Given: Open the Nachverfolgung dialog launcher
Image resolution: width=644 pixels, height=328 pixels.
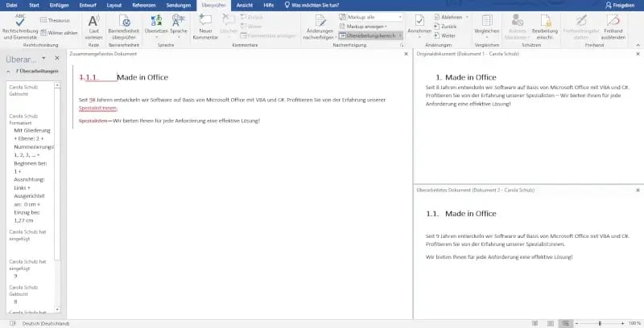Looking at the screenshot, I should tap(402, 45).
